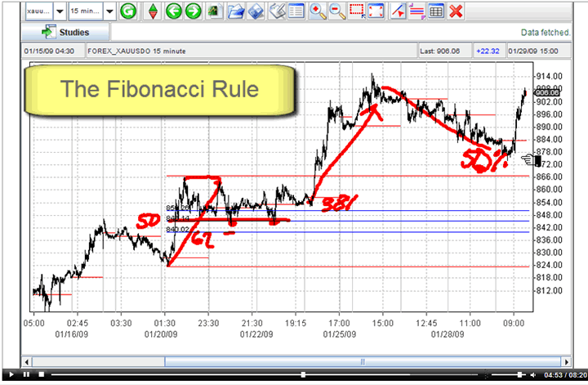Click the red-green up/down arrows icon
Screen dimensions: 588x385
153,11
